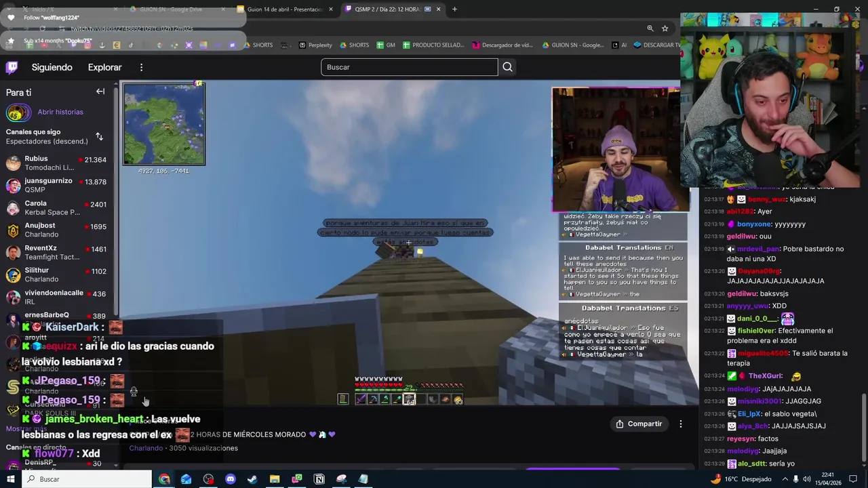The width and height of the screenshot is (868, 488).
Task: Open the Charlando category link under the video title
Action: pyautogui.click(x=146, y=448)
